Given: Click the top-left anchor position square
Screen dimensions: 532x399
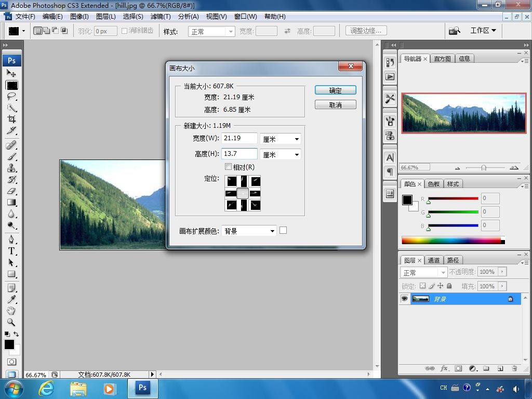Looking at the screenshot, I should 231,181.
